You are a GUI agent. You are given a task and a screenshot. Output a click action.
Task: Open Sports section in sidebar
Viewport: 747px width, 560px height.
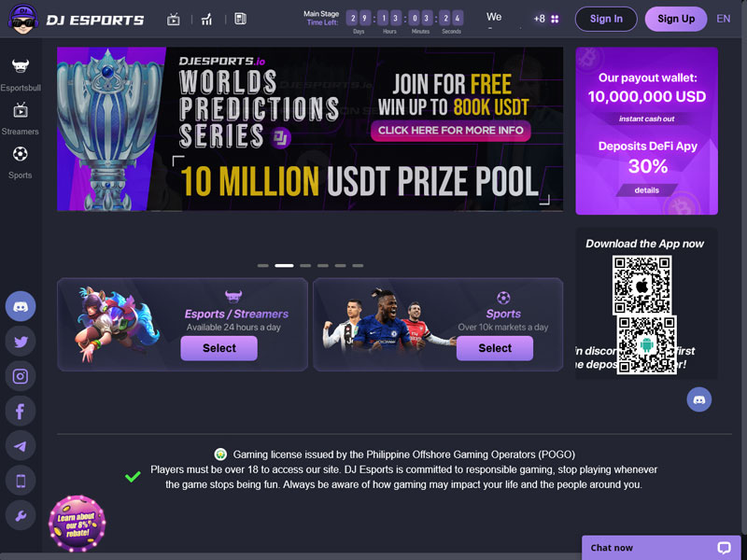coord(20,162)
